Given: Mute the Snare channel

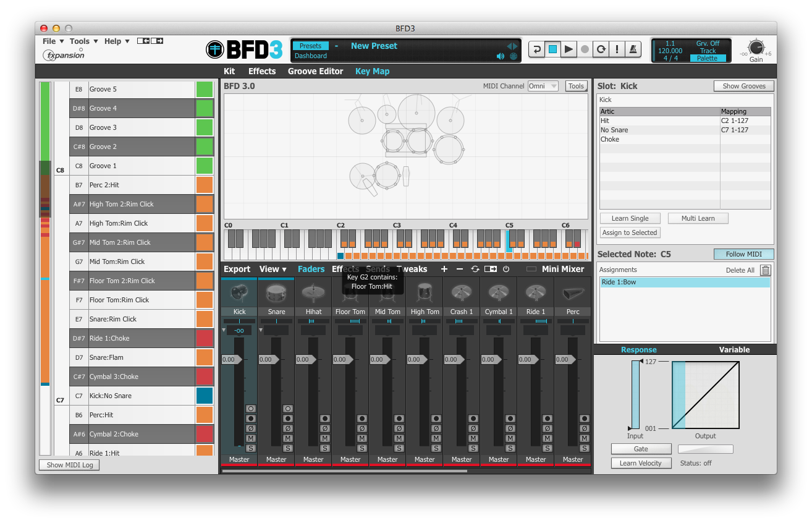Looking at the screenshot, I should [x=288, y=438].
